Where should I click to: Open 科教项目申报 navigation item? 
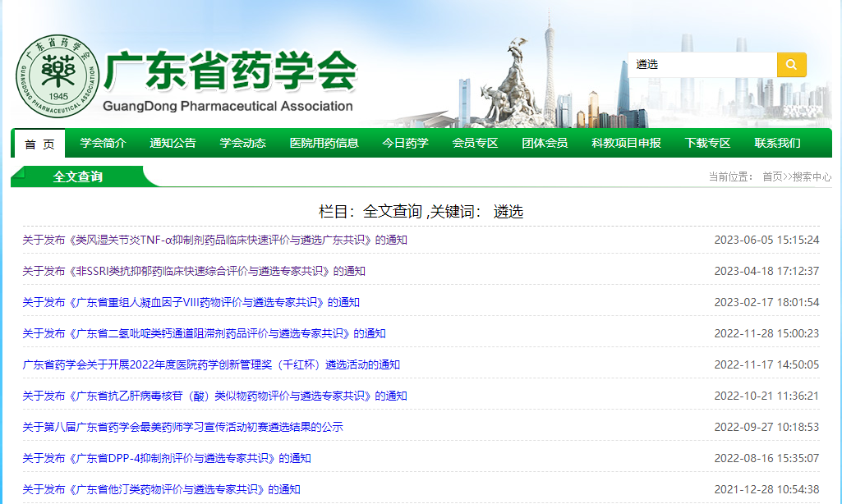626,143
